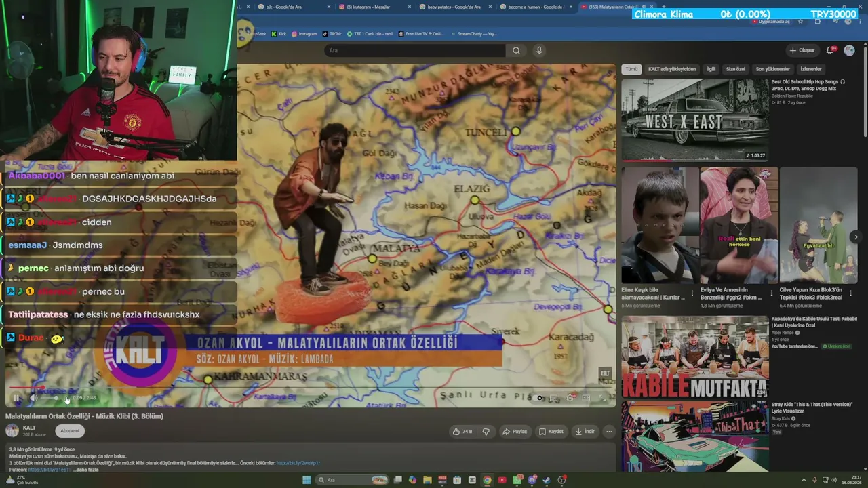Open the TRT 1 Canlı İzle bookmark
This screenshot has height=488, width=868.
coord(370,33)
